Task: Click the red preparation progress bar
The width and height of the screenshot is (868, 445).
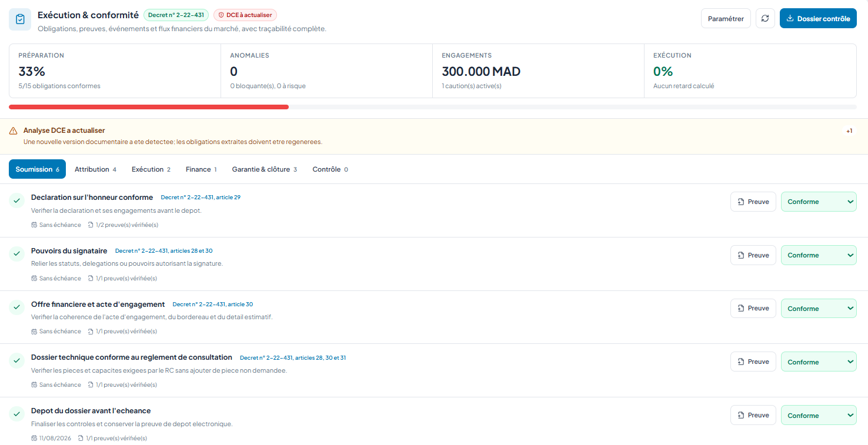Action: tap(149, 107)
